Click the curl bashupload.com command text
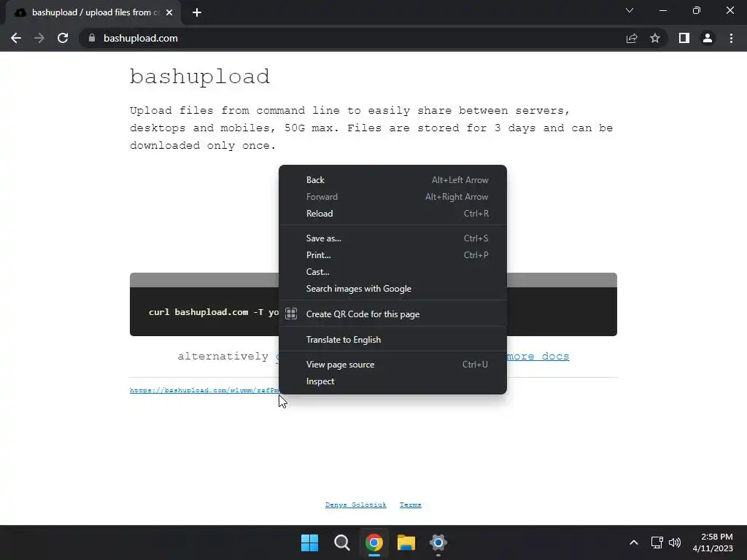 tap(214, 312)
